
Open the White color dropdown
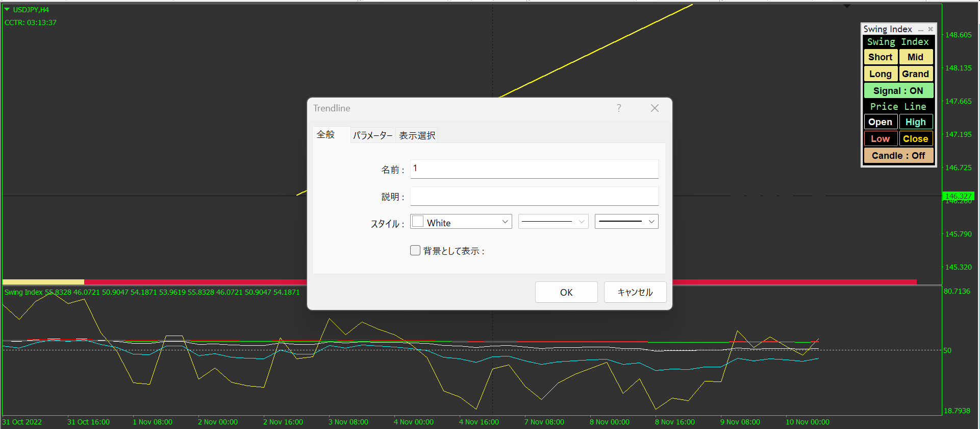(461, 222)
